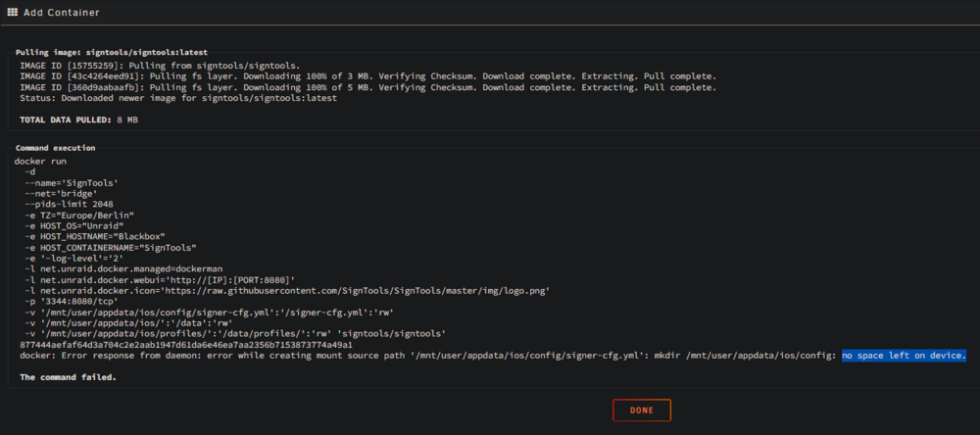Click the DONE button
980x435 pixels.
[641, 411]
